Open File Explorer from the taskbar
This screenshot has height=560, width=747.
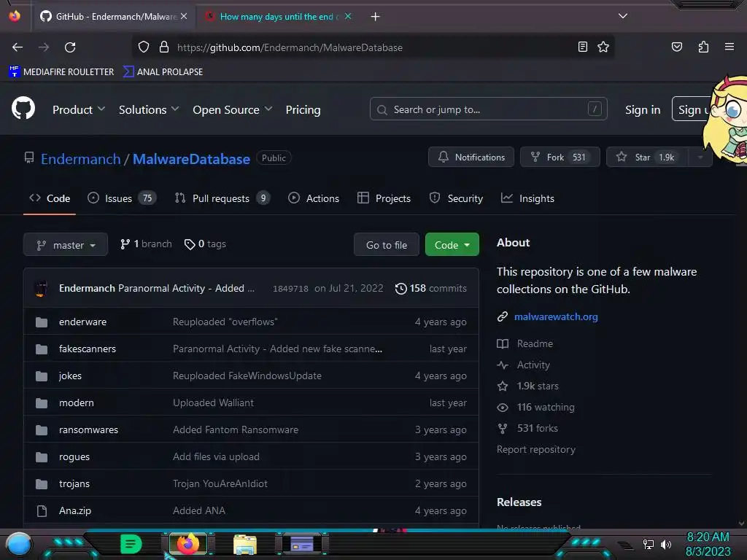tap(245, 544)
